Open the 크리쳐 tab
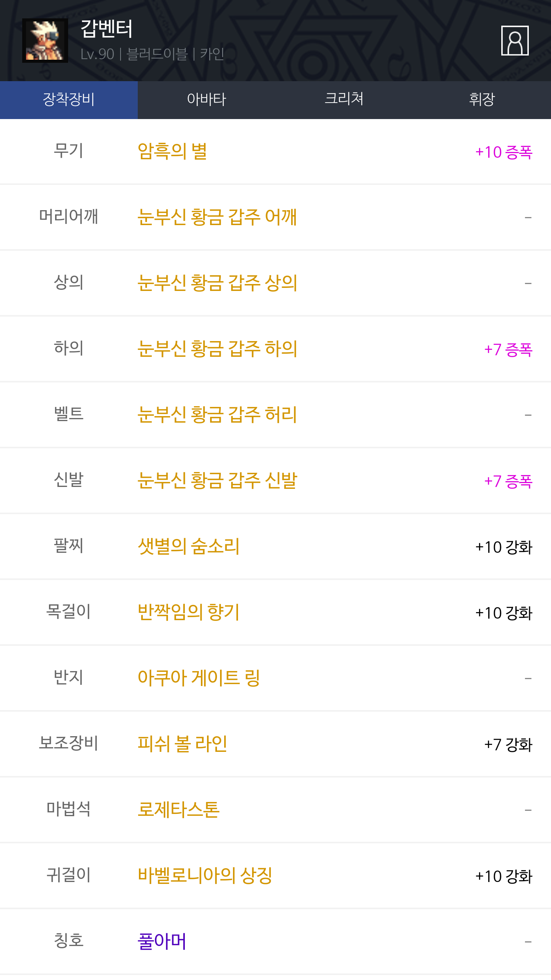The image size is (551, 980). 344,100
